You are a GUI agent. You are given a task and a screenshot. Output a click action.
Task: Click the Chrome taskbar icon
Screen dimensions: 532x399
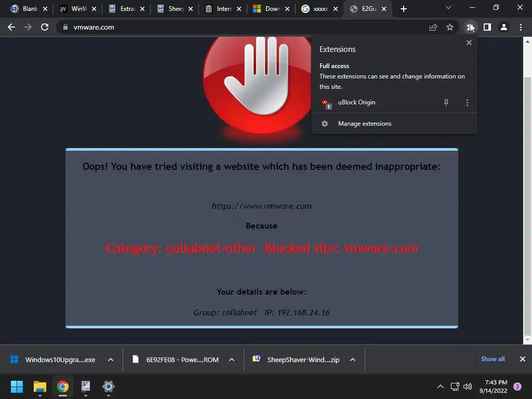pos(63,387)
